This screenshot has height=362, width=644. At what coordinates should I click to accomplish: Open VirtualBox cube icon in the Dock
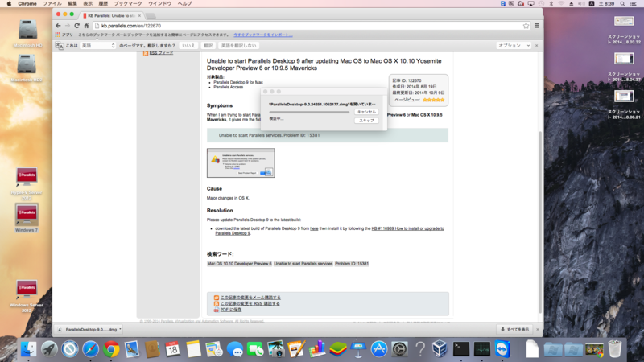(x=440, y=349)
